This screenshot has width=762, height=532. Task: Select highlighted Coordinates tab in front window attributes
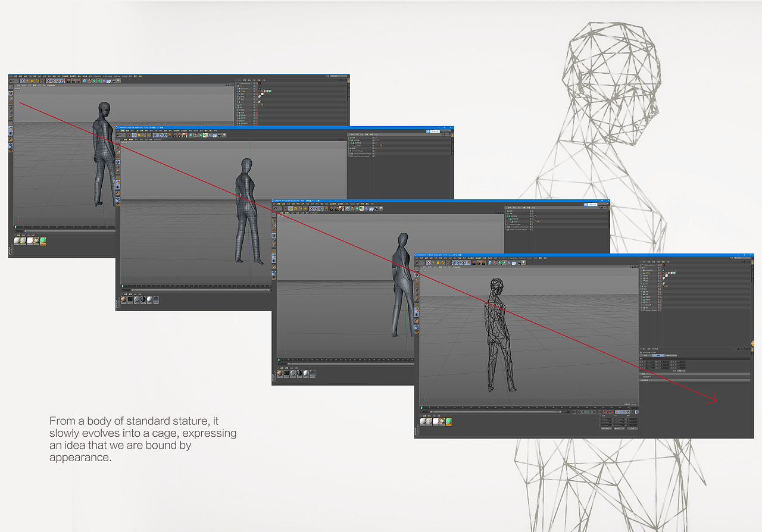click(658, 355)
